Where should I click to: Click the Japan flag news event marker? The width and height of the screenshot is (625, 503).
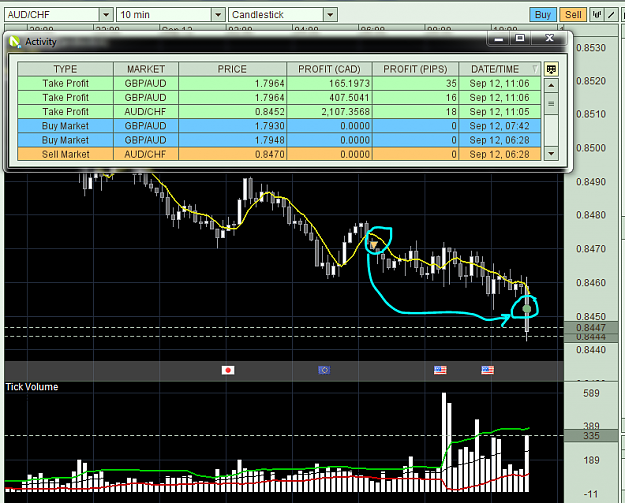tap(228, 370)
